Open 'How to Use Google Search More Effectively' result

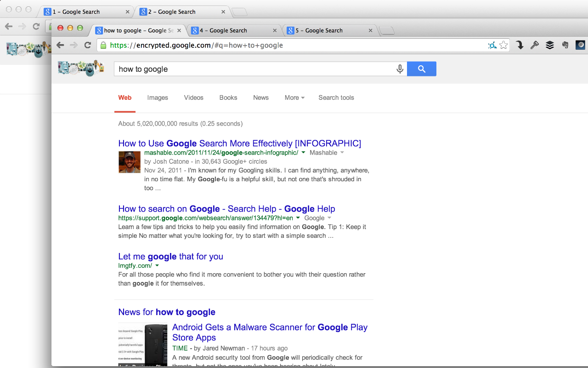tap(240, 144)
